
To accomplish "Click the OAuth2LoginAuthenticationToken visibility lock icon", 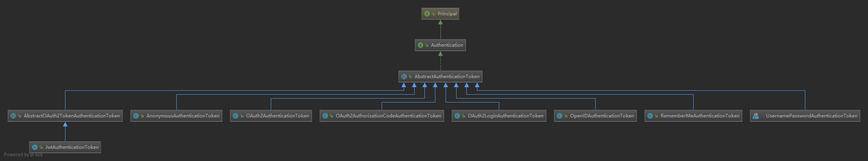I will click(x=464, y=116).
